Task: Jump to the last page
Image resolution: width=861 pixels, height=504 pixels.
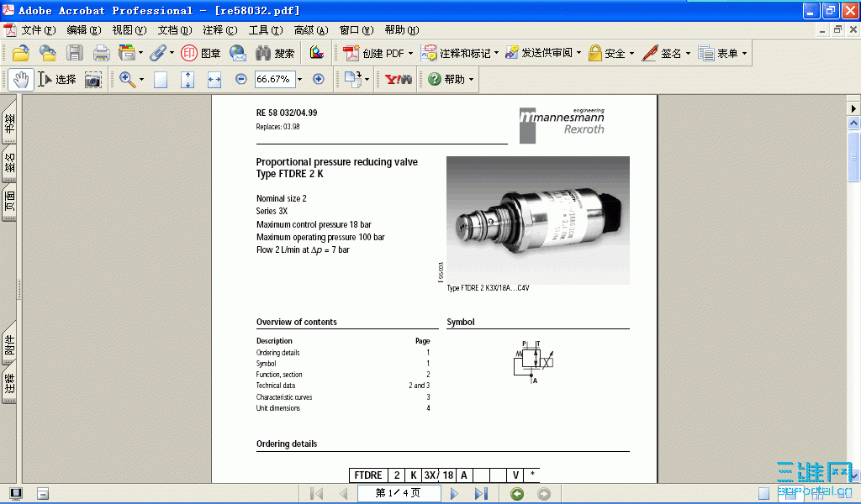Action: point(481,494)
